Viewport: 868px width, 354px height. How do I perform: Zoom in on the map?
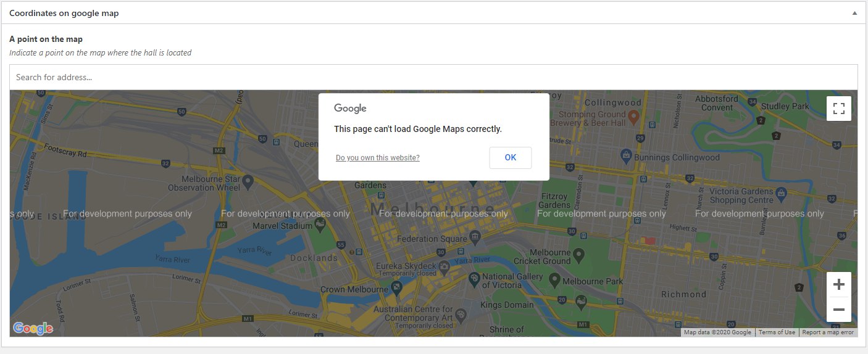click(838, 284)
